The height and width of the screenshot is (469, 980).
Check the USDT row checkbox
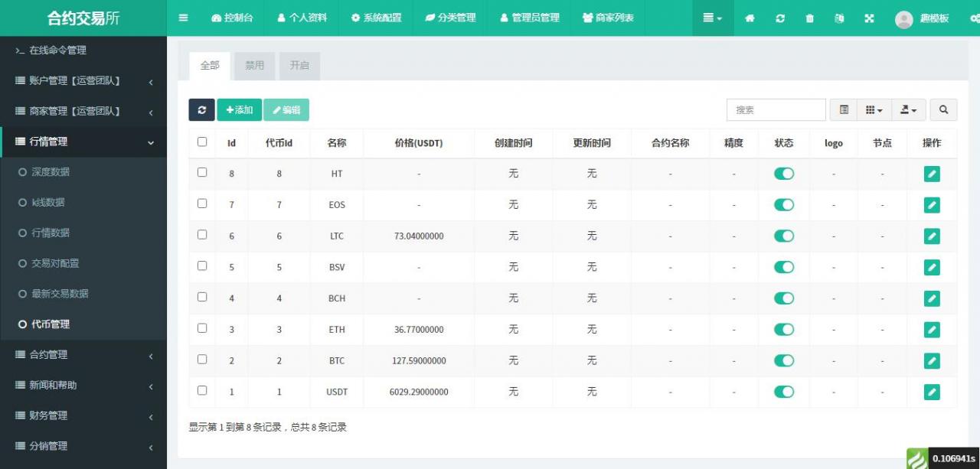pos(202,390)
